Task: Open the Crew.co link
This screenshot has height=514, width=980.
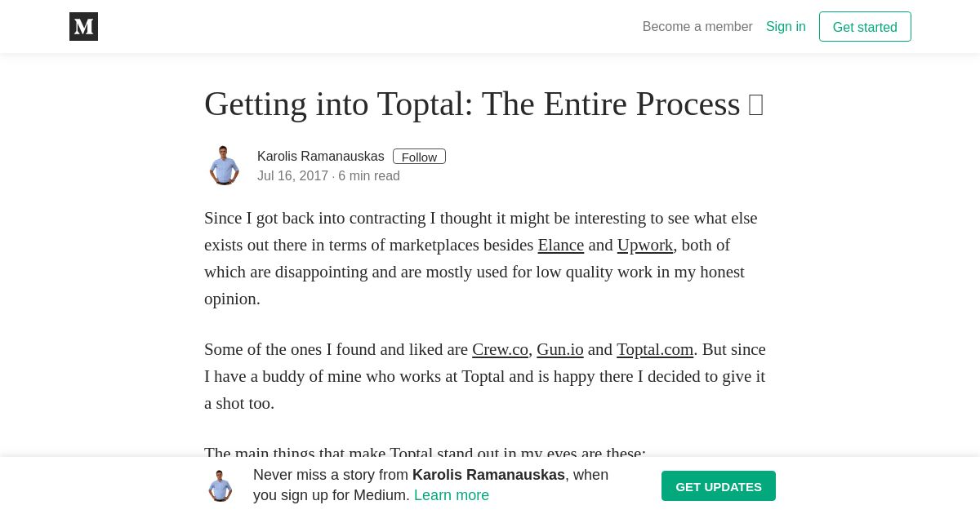Action: click(500, 349)
